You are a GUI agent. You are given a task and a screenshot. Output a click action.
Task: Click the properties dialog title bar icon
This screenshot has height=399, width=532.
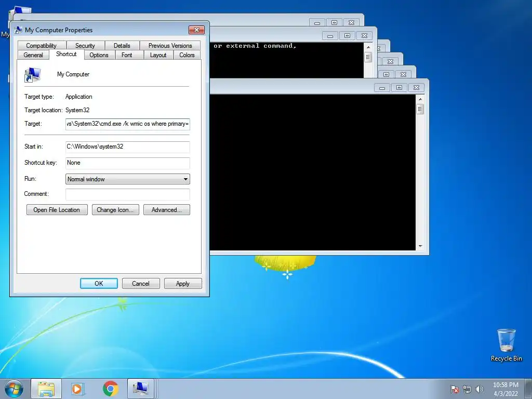click(x=18, y=30)
